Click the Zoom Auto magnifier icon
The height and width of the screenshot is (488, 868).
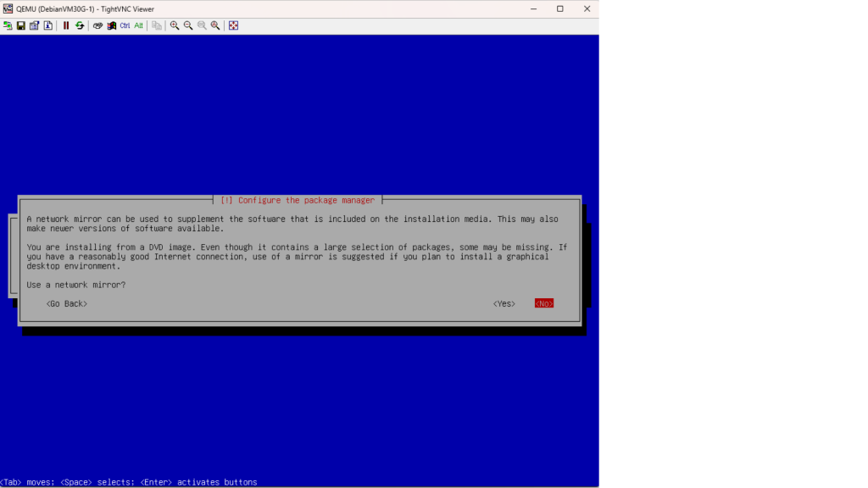pos(215,25)
